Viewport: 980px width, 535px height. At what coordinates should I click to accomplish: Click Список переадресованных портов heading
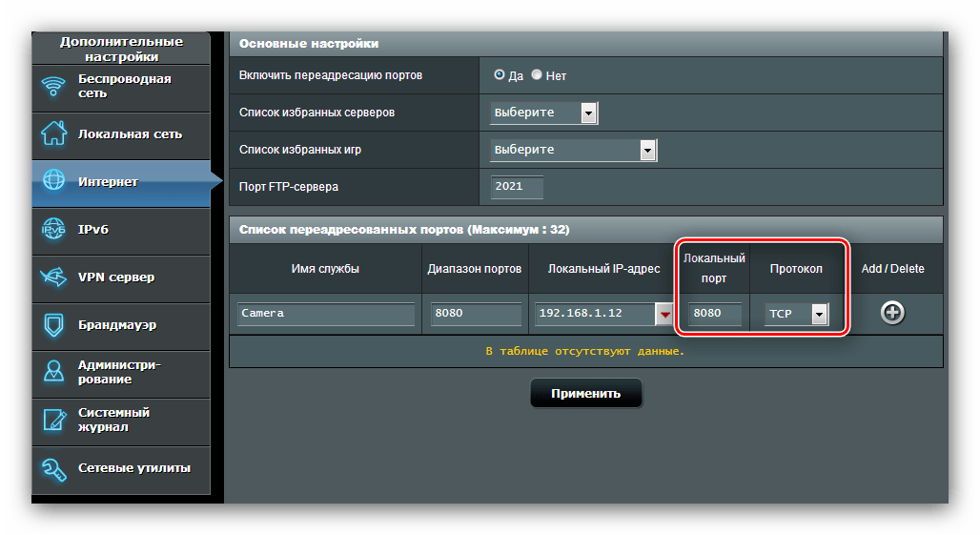(x=404, y=230)
